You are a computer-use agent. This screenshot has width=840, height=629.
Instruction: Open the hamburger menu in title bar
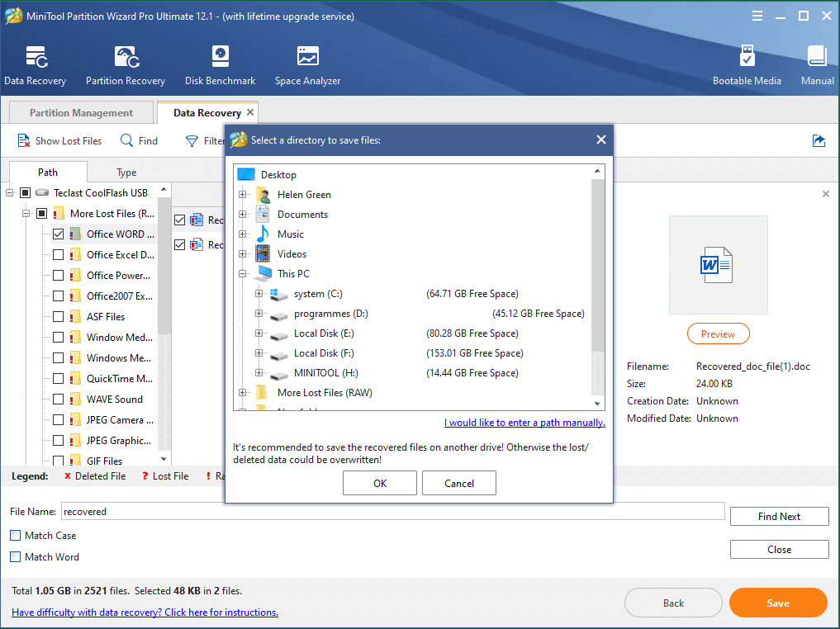pyautogui.click(x=757, y=16)
